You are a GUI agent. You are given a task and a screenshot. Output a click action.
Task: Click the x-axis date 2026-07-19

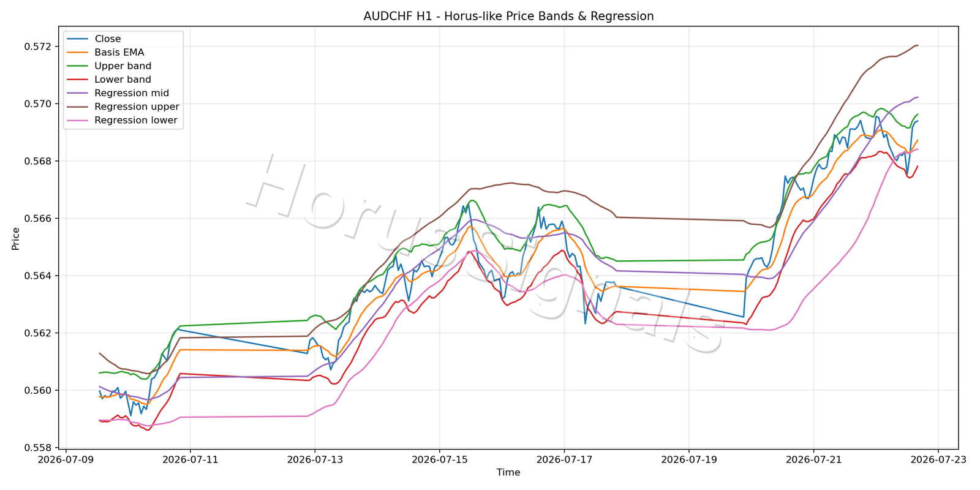pyautogui.click(x=689, y=459)
